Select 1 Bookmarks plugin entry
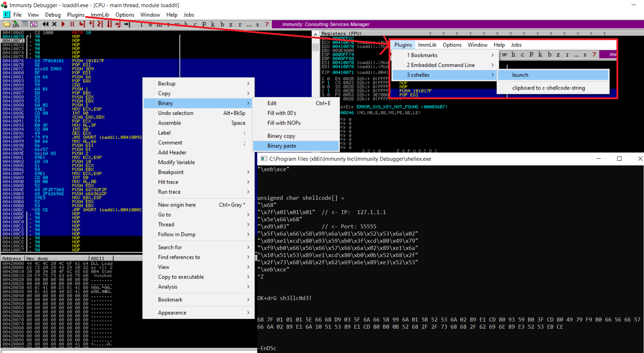Image resolution: width=644 pixels, height=353 pixels. point(444,55)
